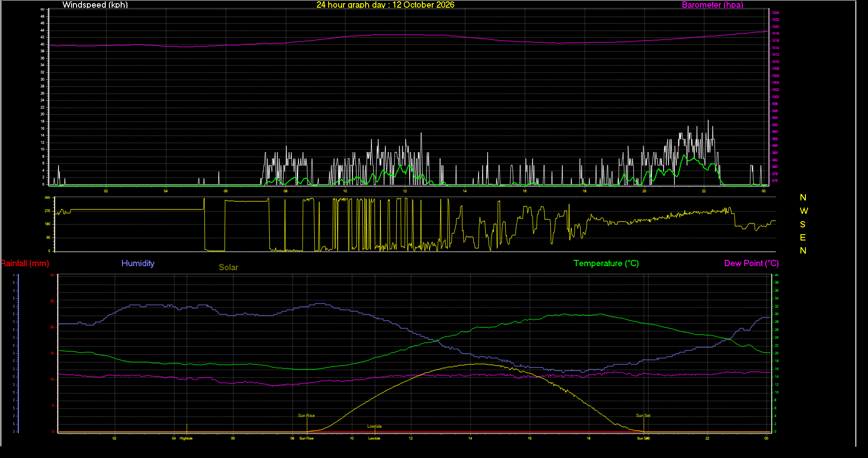
Task: Click the red 'Rainfall (mm)' label
Action: pyautogui.click(x=25, y=263)
